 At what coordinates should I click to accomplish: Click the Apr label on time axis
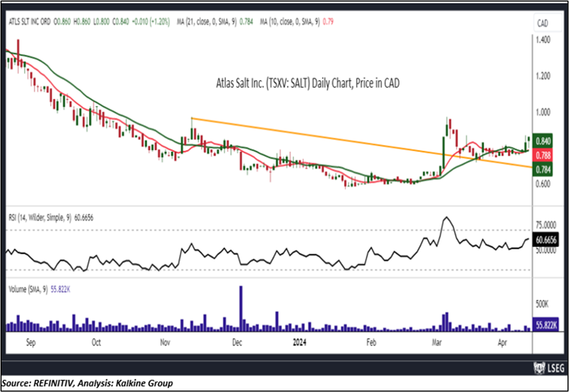pos(502,342)
